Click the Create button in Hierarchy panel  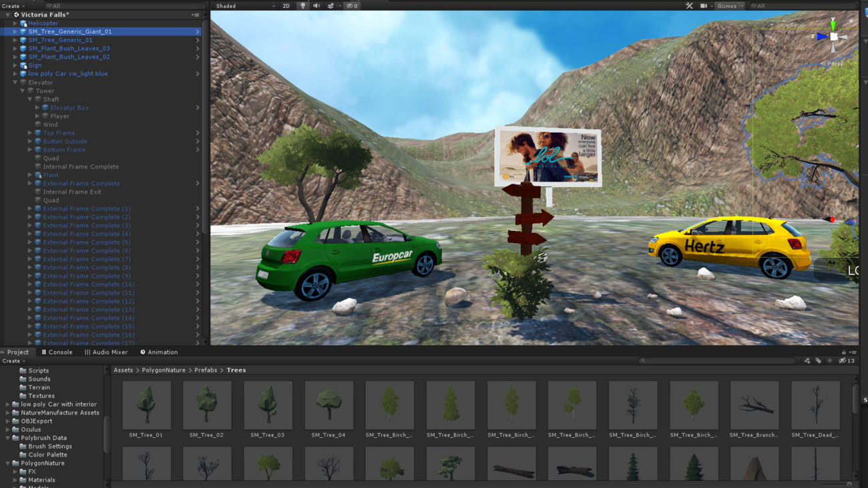(12, 6)
